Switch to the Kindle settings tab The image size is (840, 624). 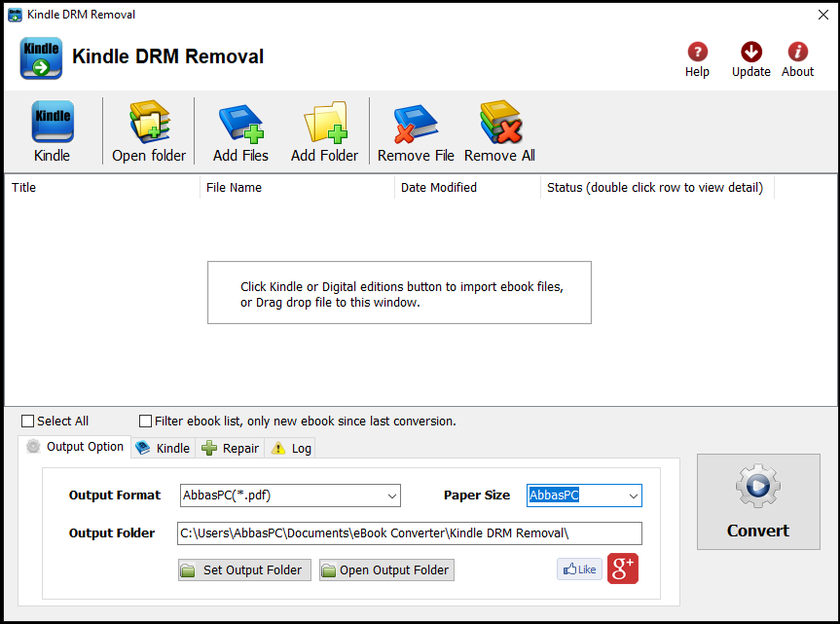click(x=163, y=449)
